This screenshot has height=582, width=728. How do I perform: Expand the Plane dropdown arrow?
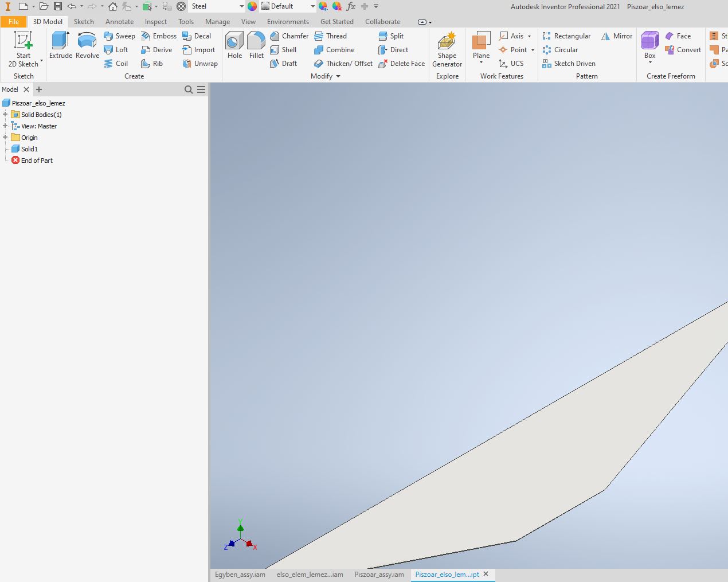click(481, 63)
